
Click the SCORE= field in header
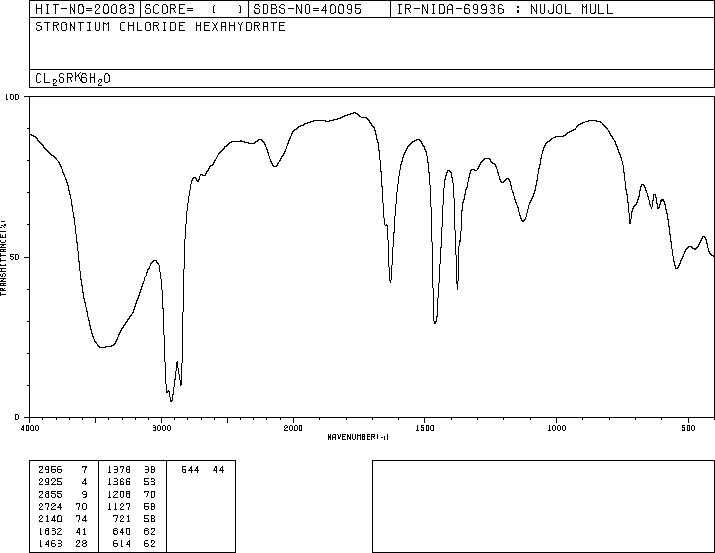[194, 9]
